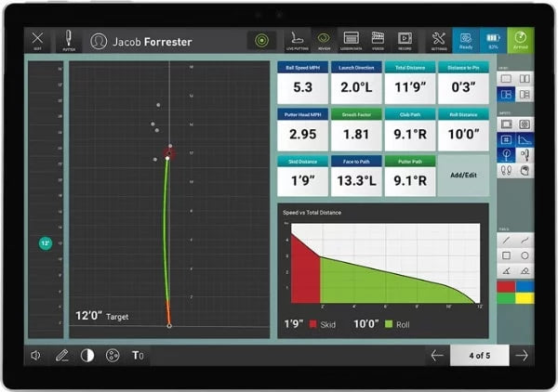
Task: Go to the next putt arrow
Action: click(x=522, y=355)
